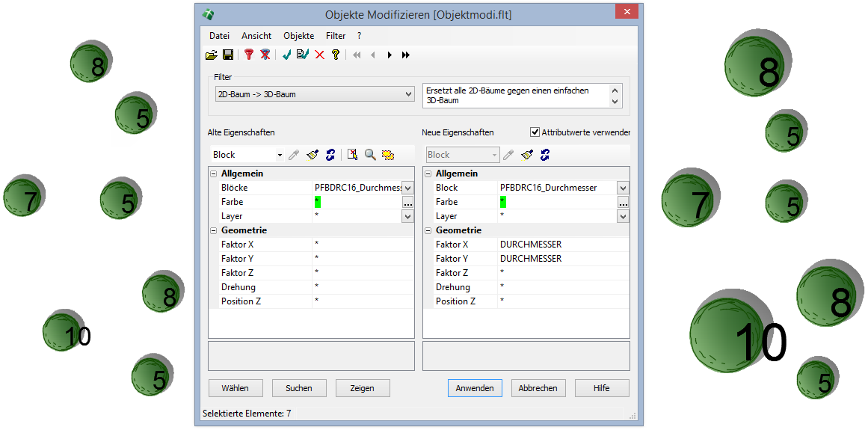Open the Ansicht menu
Image resolution: width=868 pixels, height=430 pixels.
point(256,36)
